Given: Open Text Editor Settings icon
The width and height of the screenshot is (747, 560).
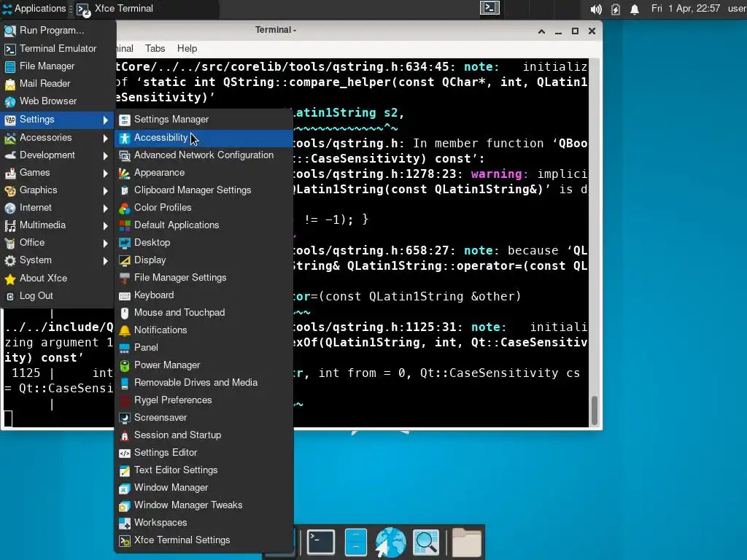Looking at the screenshot, I should click(x=124, y=471).
